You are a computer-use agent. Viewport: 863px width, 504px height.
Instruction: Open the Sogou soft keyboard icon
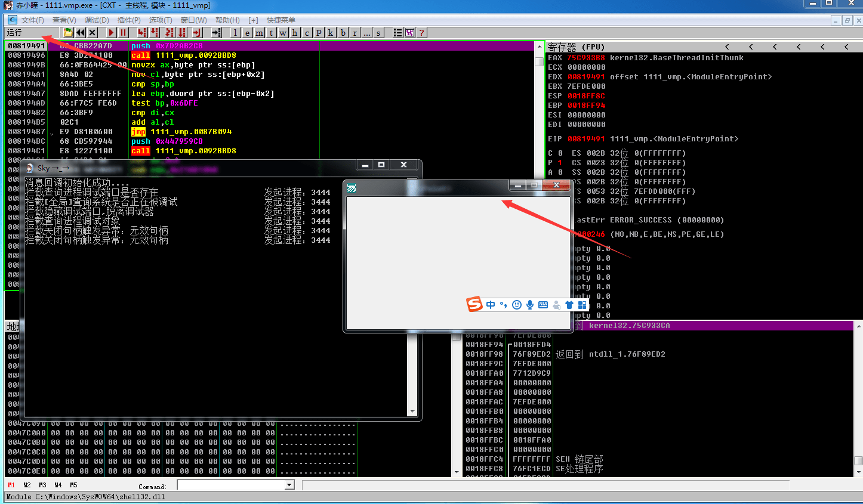tap(543, 305)
